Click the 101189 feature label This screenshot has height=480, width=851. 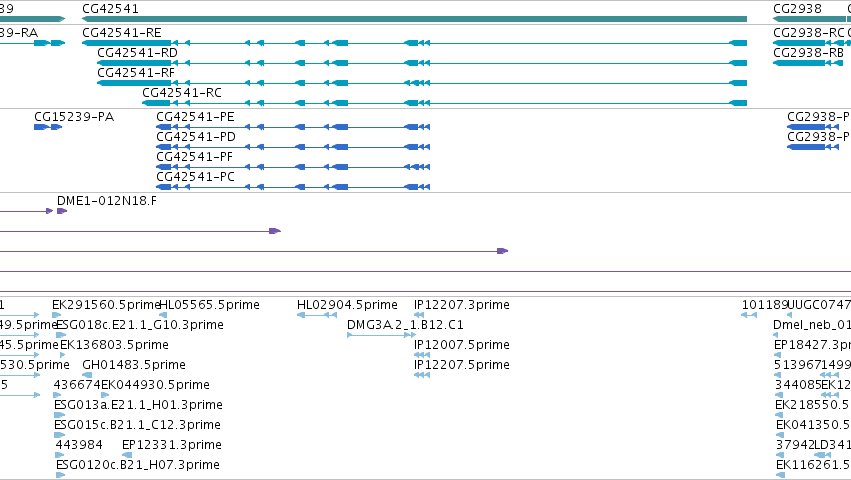click(764, 305)
